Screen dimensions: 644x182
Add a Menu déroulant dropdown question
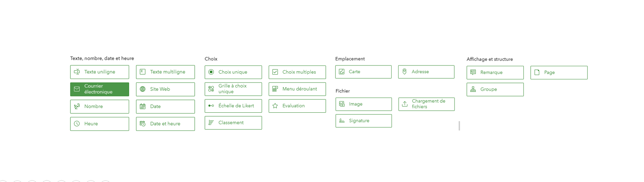pos(297,89)
